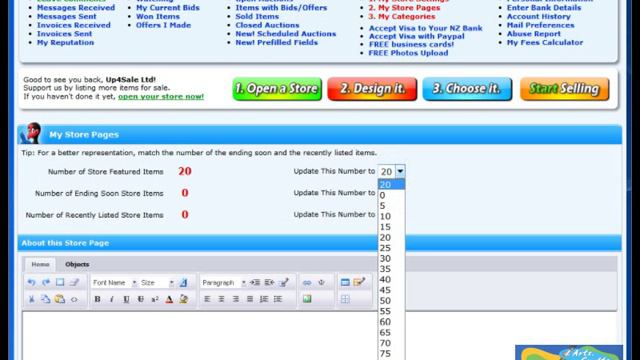Click the Select All square icon

[60, 282]
